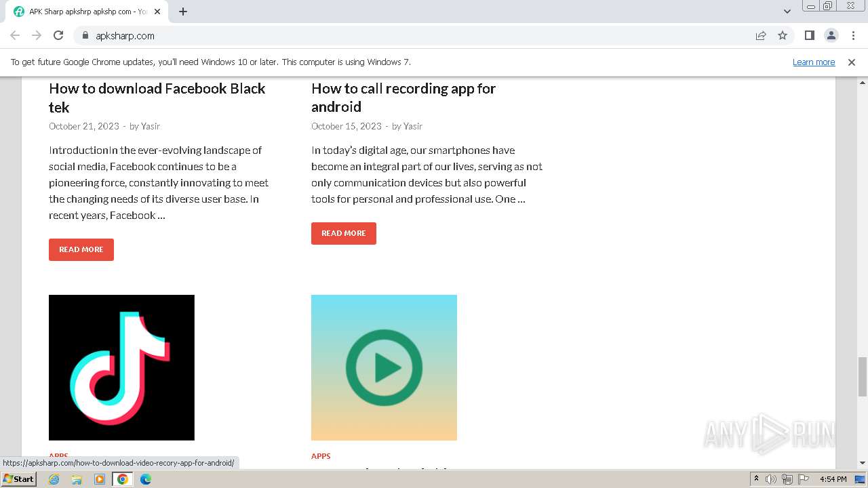The width and height of the screenshot is (868, 488).
Task: Open the green play button thumbnail post
Action: click(x=384, y=367)
